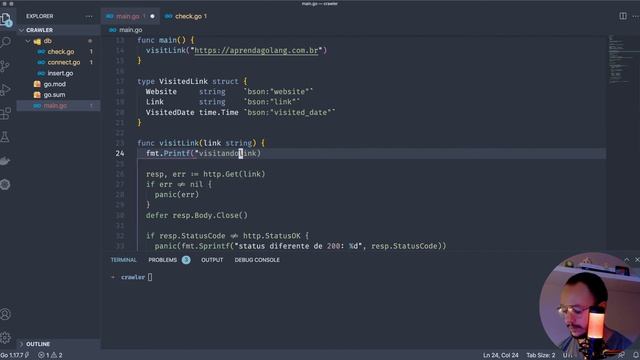Split the editor to the right
The width and height of the screenshot is (640, 360).
623,16
